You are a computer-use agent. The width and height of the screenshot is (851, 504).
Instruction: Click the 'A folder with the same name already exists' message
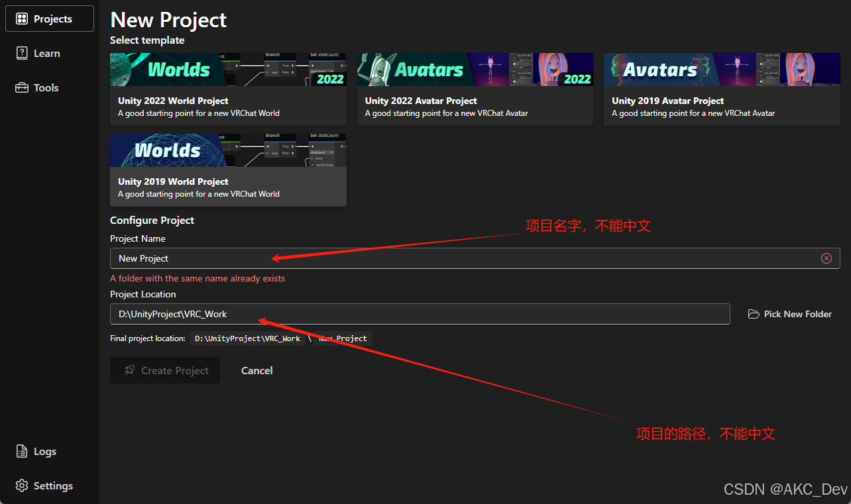coord(198,278)
